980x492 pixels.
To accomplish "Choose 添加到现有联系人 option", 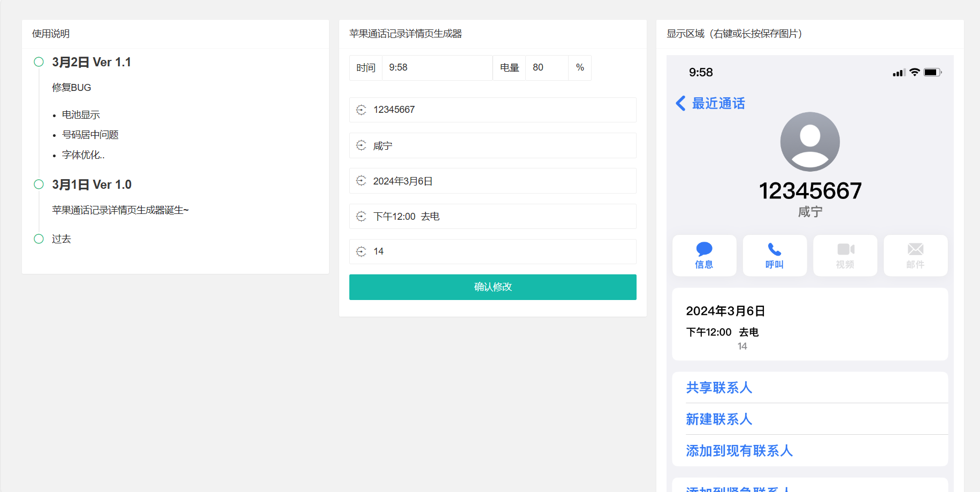I will point(739,451).
